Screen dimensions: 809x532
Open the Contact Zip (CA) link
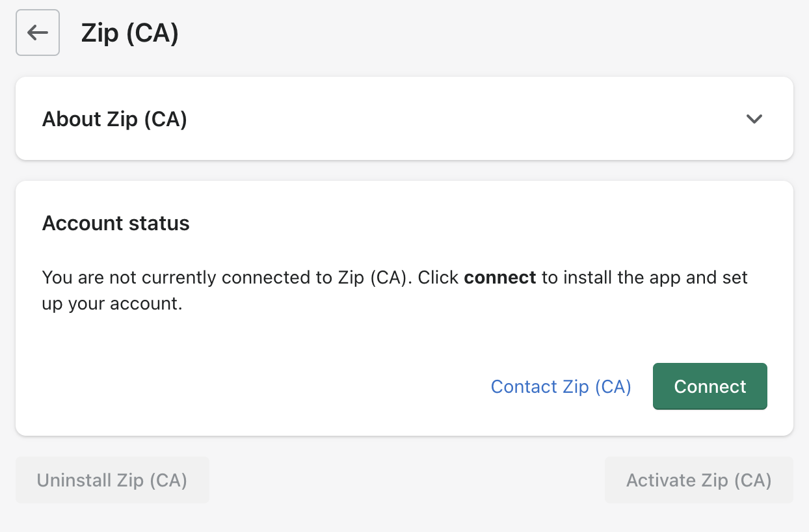tap(561, 387)
